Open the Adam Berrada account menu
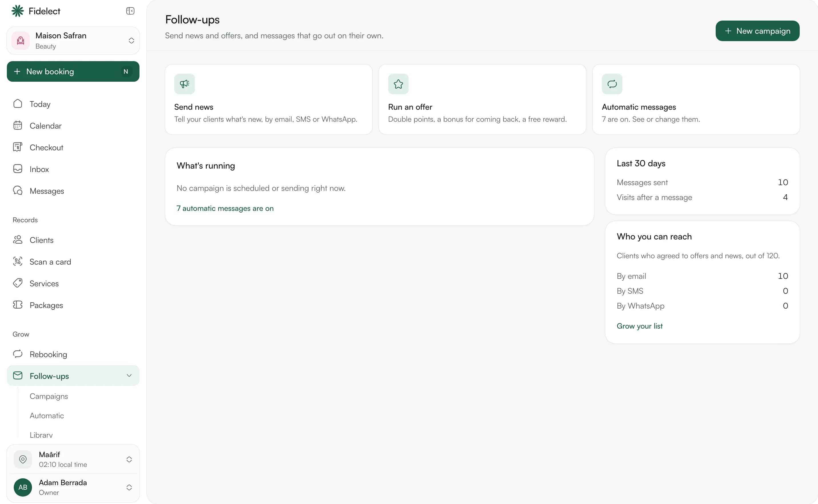 click(73, 487)
